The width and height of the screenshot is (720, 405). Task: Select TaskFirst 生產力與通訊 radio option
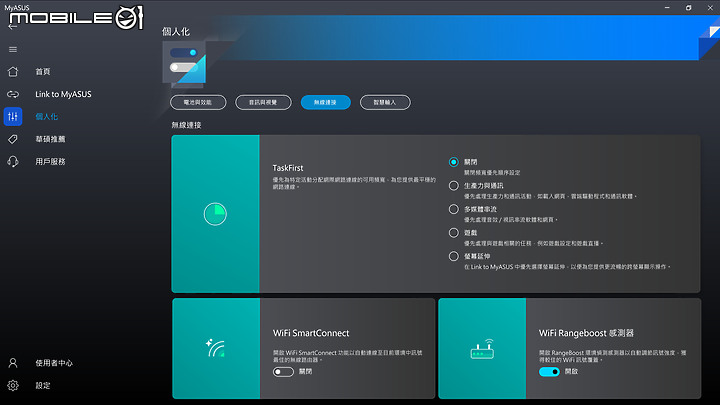point(454,186)
